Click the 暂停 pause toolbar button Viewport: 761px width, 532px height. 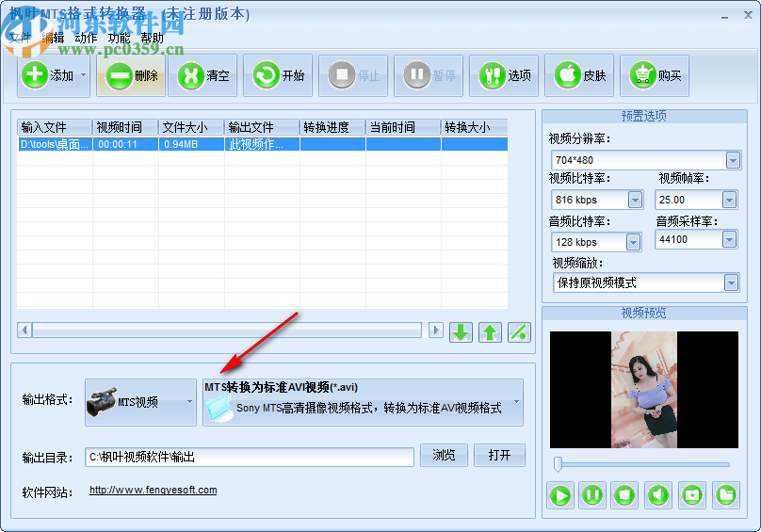tap(429, 75)
